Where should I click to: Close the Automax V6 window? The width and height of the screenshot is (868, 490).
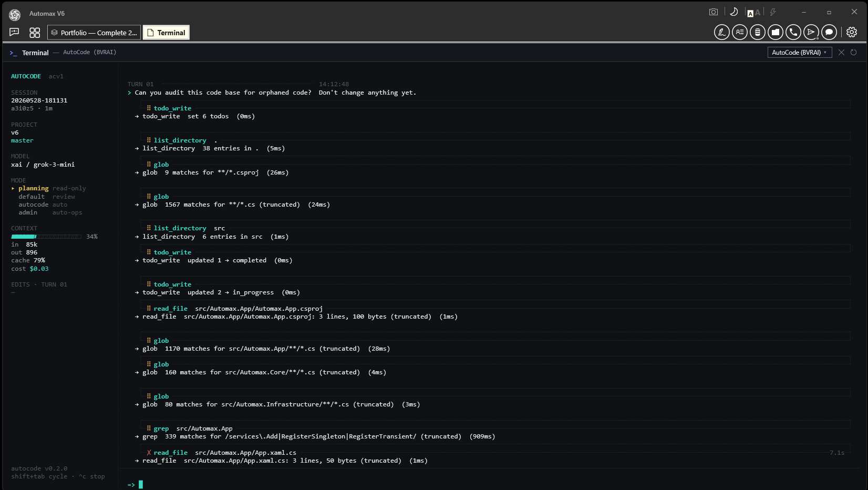click(x=854, y=12)
